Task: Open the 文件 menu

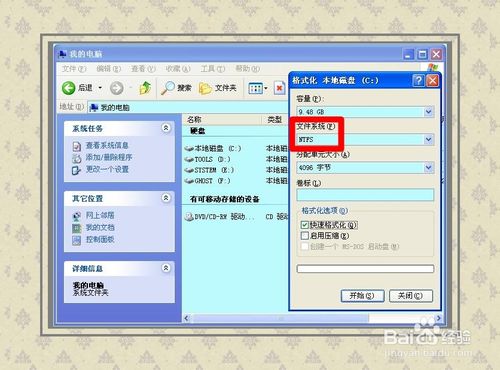Action: click(x=74, y=69)
